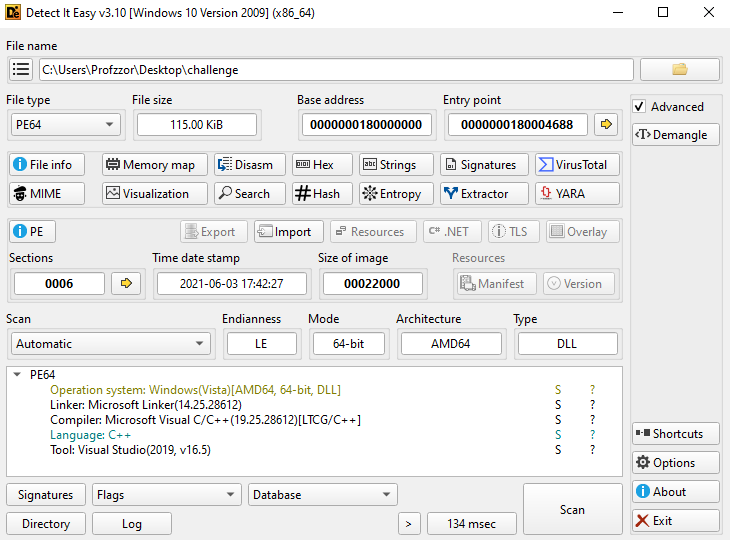Open the Signatures tool in toolbar row

coord(484,165)
